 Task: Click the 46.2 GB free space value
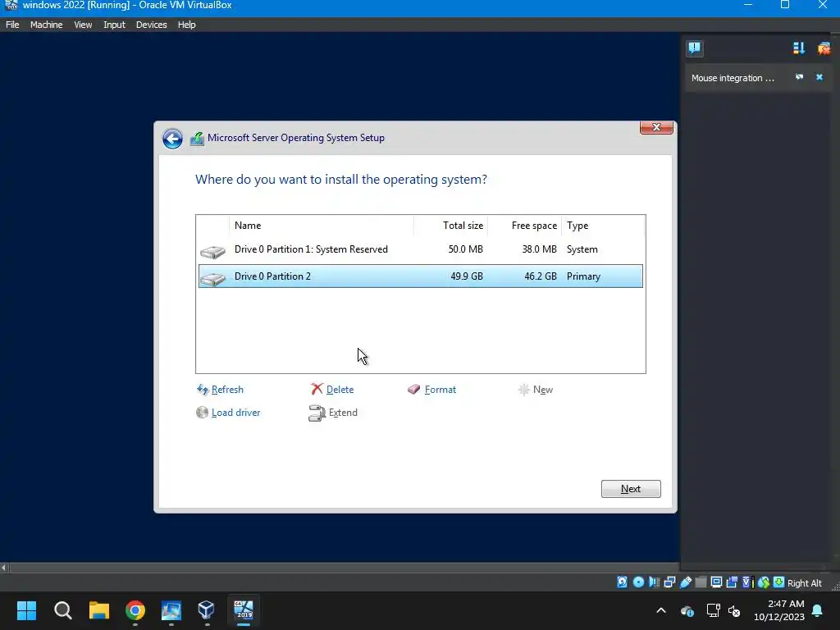coord(540,276)
